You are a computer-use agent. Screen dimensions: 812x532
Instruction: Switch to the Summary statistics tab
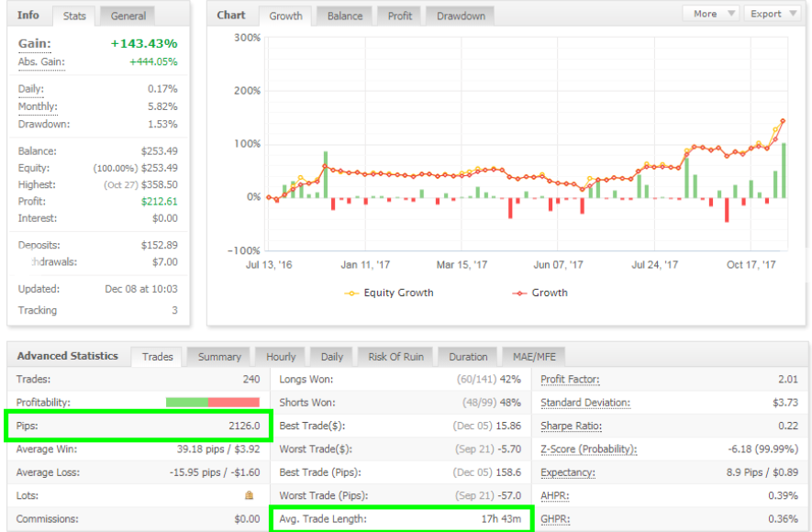pos(219,357)
